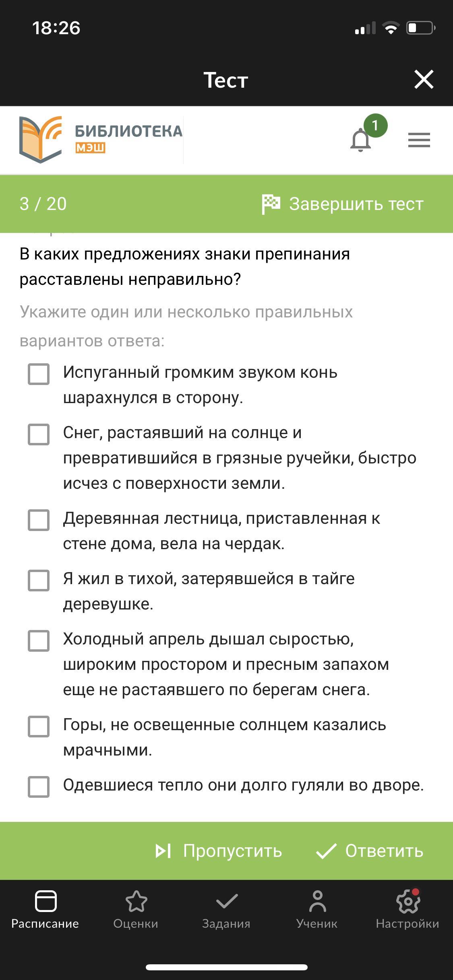This screenshot has height=980, width=453.
Task: Check the 'Испуганный громким звуком конь' option
Action: point(39,374)
